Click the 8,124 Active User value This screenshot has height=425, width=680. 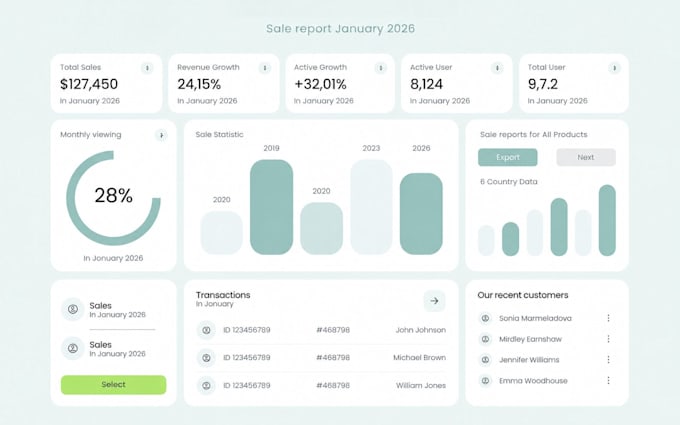pos(426,84)
